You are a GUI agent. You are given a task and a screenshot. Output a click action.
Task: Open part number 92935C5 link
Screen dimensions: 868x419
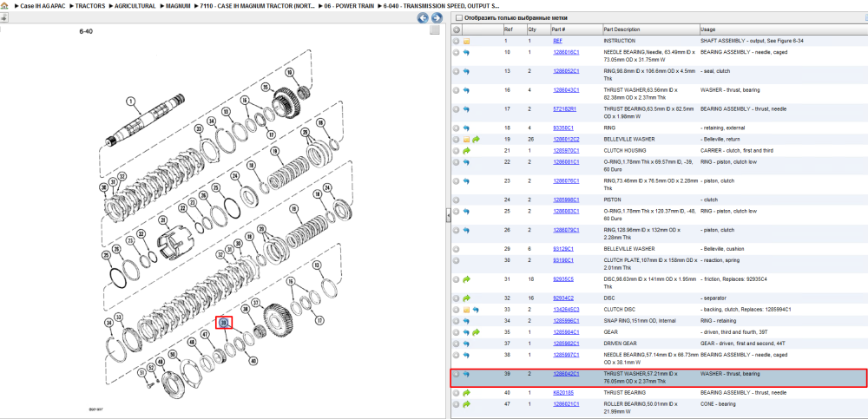pyautogui.click(x=563, y=279)
